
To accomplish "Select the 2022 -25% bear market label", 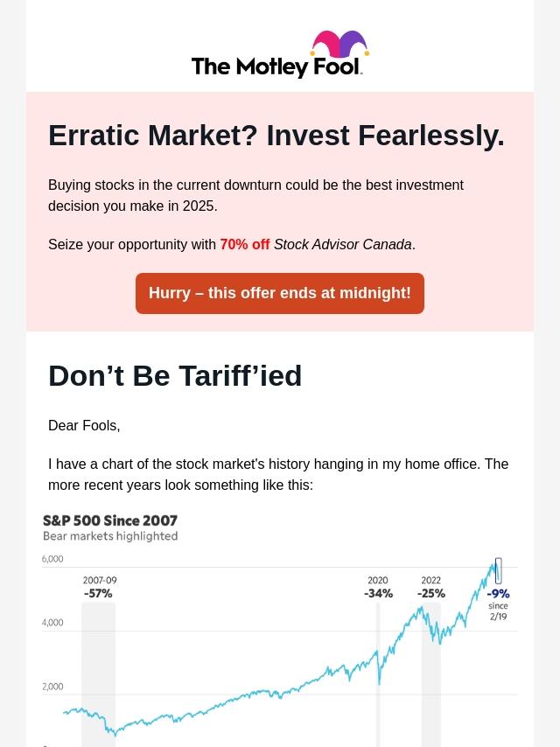I will [431, 588].
